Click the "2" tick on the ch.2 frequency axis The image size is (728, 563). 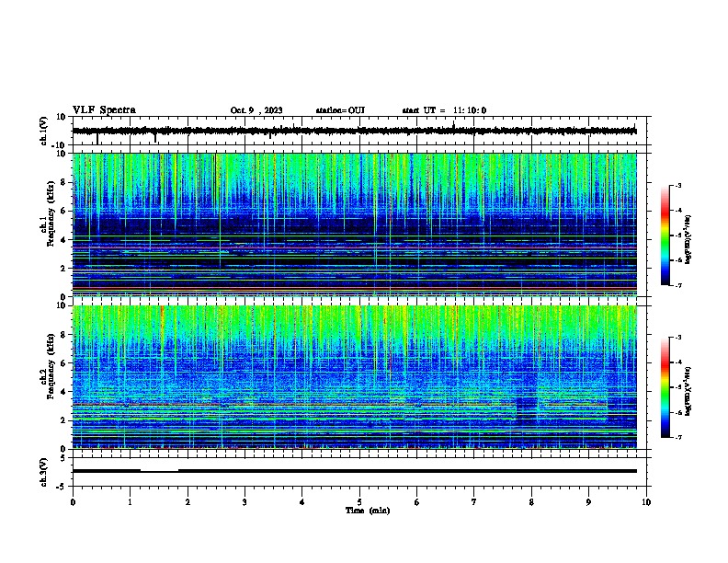click(64, 420)
